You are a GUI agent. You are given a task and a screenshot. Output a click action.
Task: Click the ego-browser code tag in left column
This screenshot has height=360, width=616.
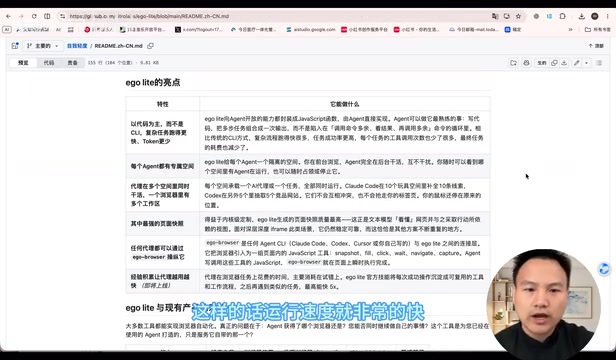point(149,257)
